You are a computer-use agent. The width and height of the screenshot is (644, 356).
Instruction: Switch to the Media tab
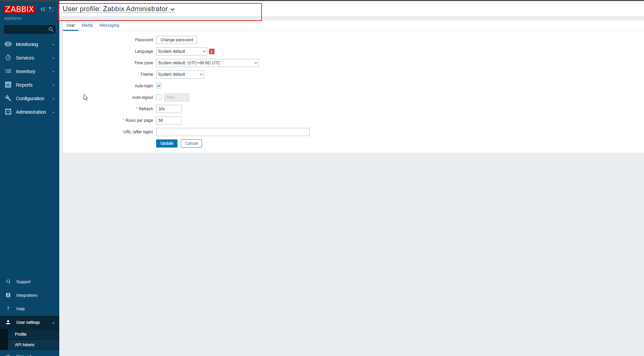(x=87, y=25)
